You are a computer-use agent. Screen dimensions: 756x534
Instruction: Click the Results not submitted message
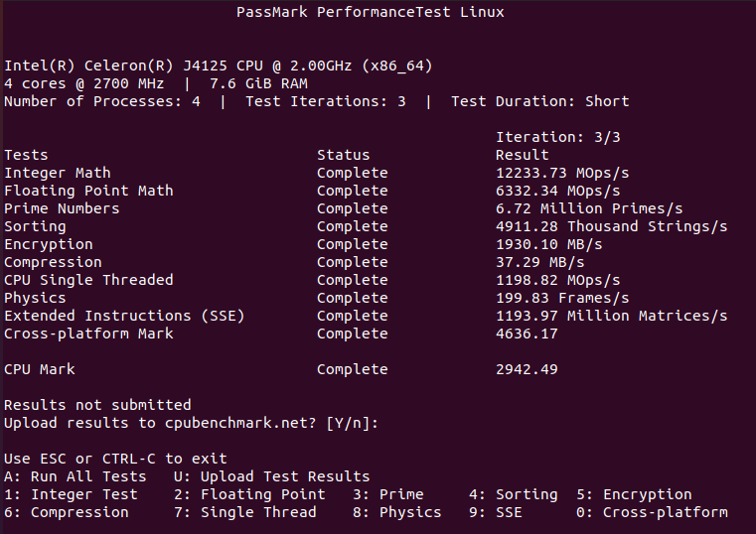coord(97,405)
